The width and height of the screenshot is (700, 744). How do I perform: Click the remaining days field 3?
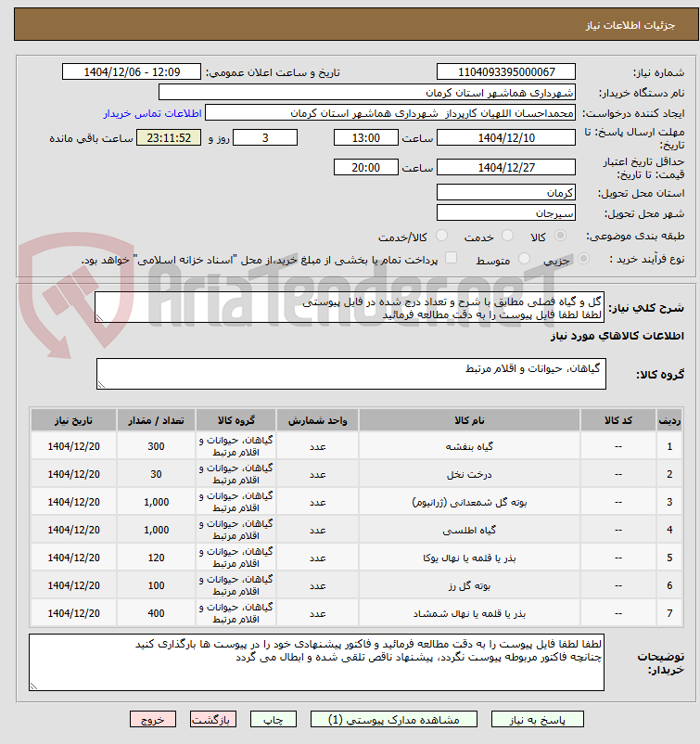click(x=265, y=137)
